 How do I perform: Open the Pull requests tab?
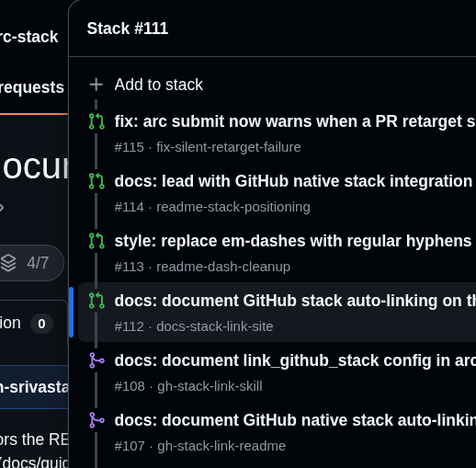32,87
